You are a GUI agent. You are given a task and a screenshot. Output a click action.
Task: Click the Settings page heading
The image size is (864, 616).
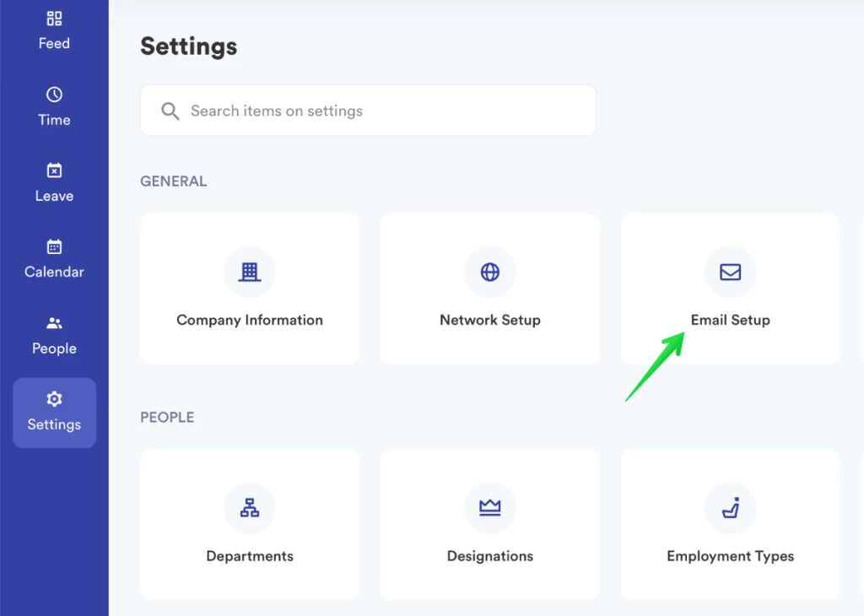coord(188,47)
